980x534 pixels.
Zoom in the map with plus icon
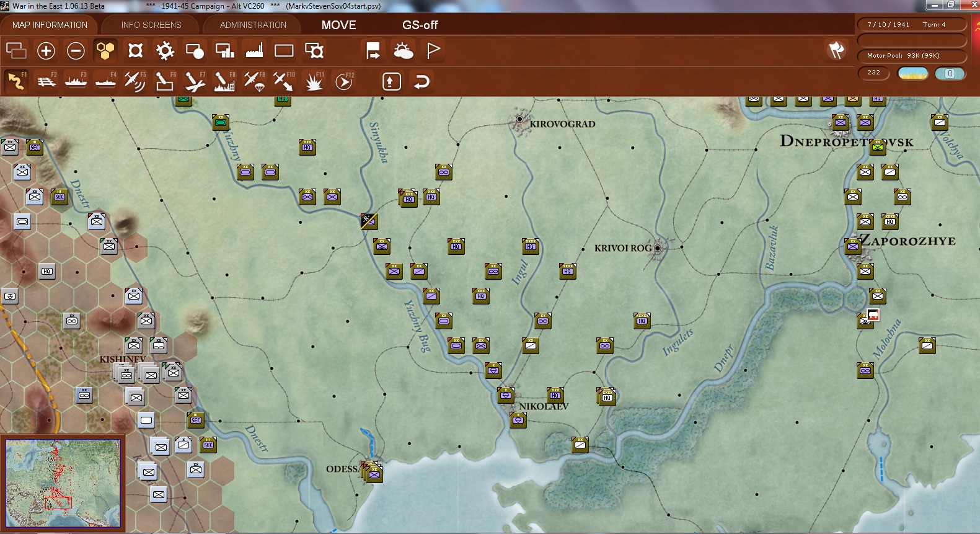(x=46, y=50)
